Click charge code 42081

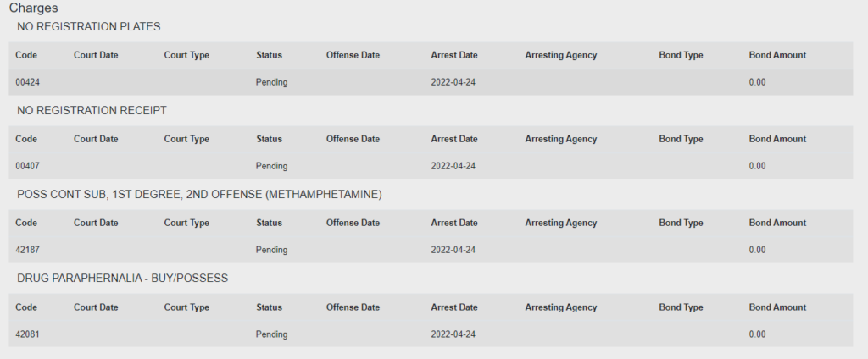tap(28, 334)
